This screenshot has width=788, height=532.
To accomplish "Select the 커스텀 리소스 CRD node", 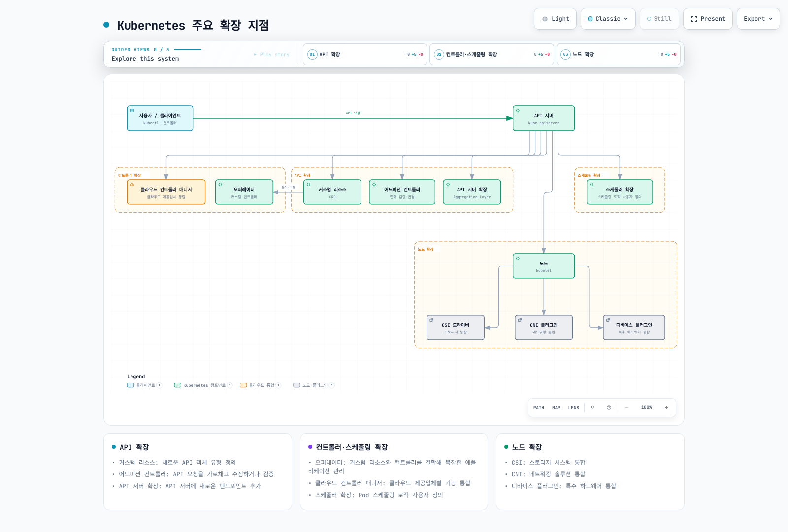I will point(332,192).
